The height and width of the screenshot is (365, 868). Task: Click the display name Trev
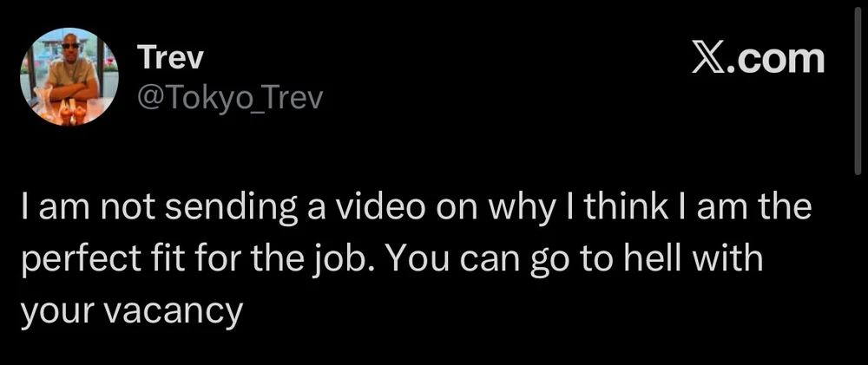point(170,59)
